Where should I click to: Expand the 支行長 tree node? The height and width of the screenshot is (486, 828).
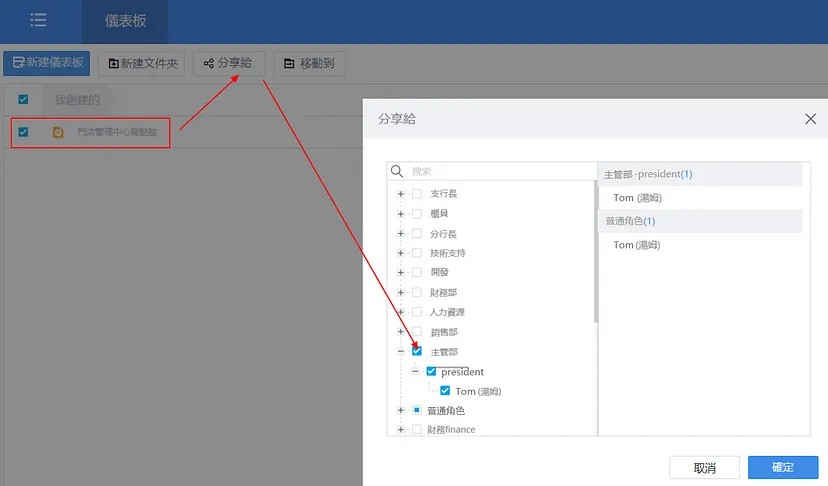[401, 194]
